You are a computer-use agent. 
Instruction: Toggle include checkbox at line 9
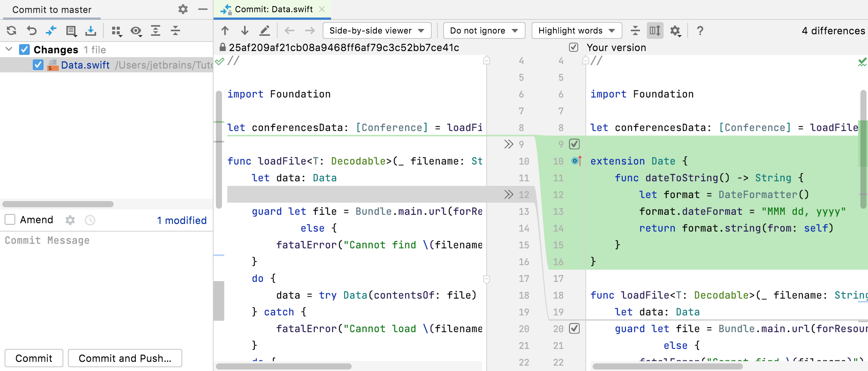point(574,144)
